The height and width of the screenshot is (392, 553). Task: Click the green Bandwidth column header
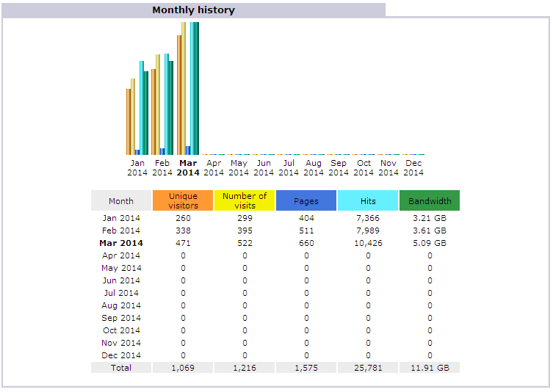coord(430,200)
